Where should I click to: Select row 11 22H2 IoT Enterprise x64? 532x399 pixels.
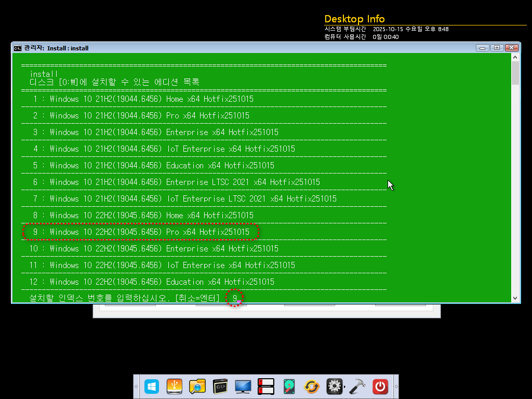click(162, 265)
